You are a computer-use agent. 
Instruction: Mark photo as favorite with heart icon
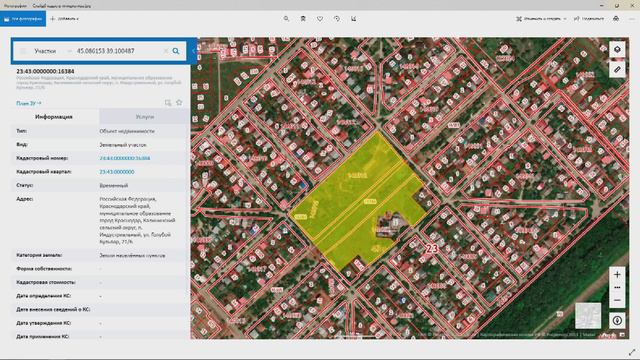(320, 19)
